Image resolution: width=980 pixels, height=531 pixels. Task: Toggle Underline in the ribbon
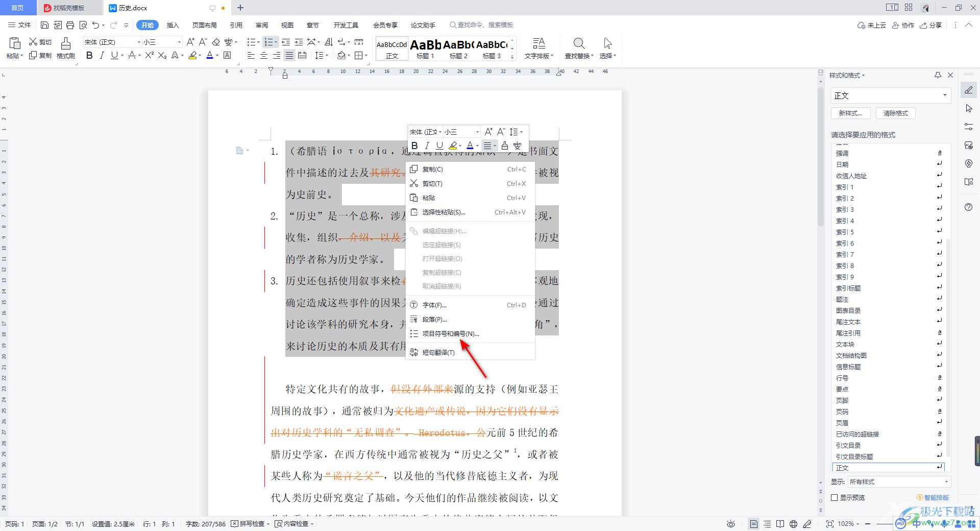pyautogui.click(x=114, y=55)
